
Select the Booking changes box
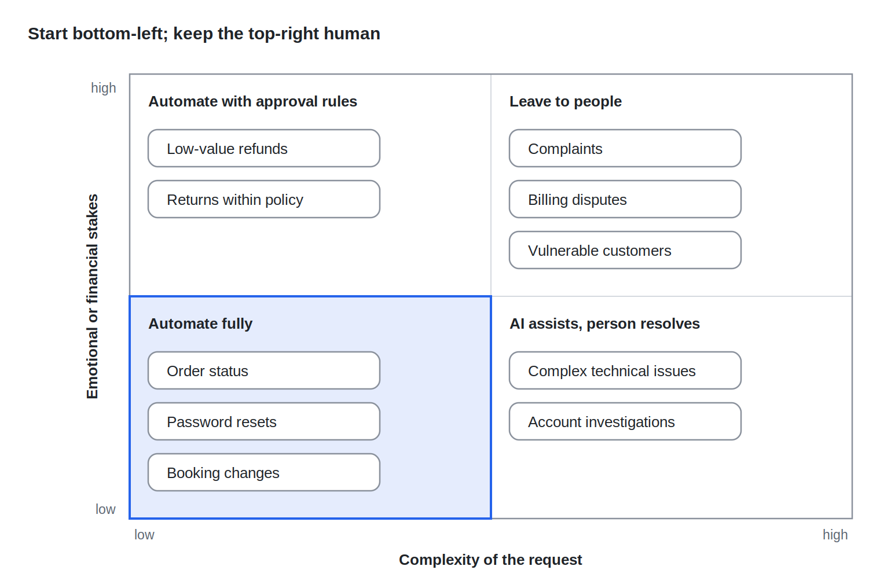coord(264,472)
